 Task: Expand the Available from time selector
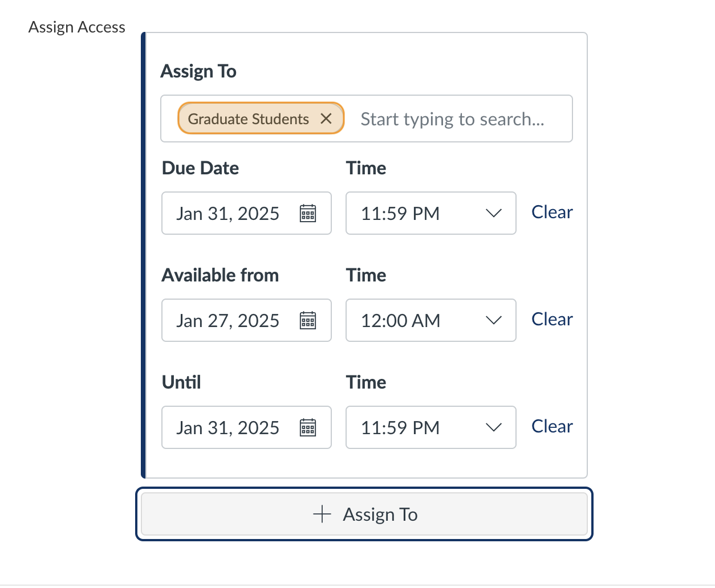tap(494, 320)
